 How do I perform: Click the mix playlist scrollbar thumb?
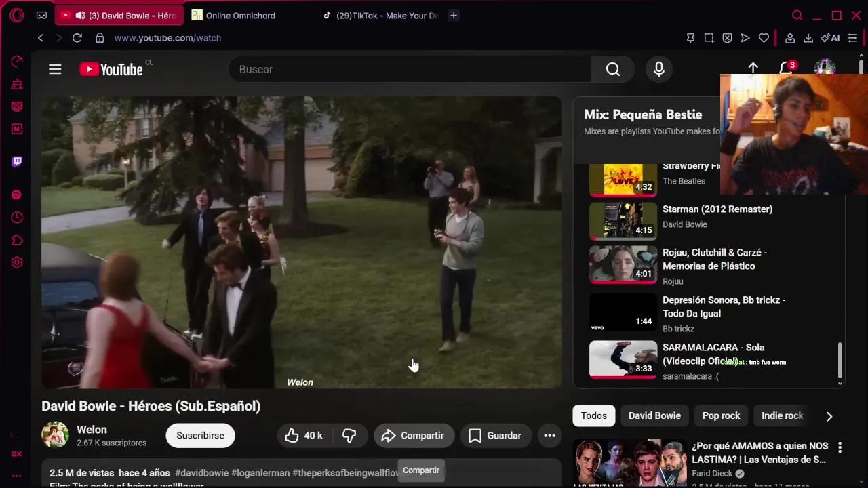point(840,361)
